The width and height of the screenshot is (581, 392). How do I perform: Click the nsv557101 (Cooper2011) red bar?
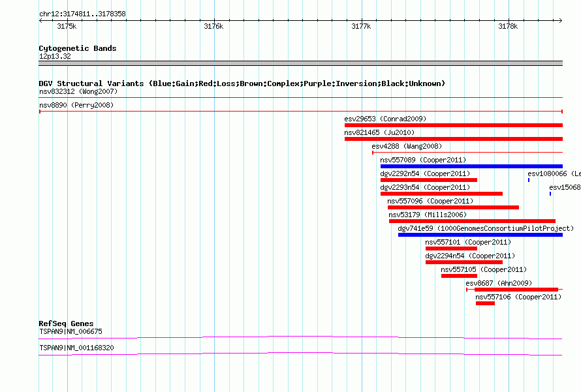tap(451, 249)
